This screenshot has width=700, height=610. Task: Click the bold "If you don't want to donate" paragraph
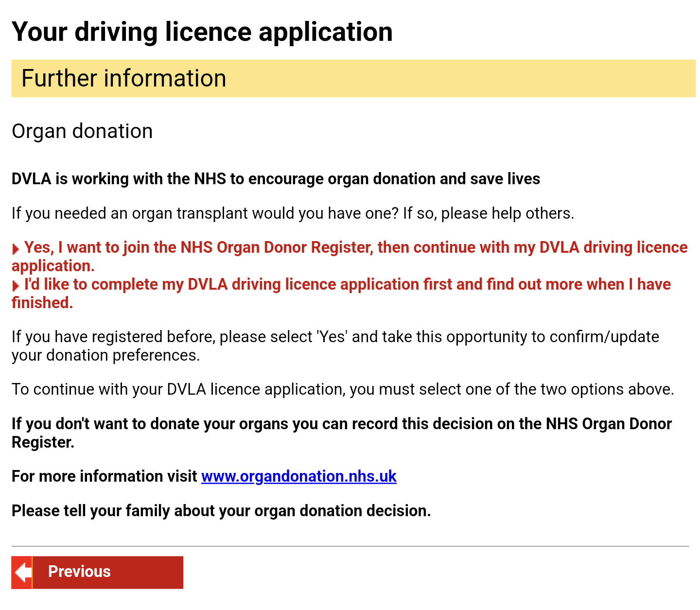point(341,433)
